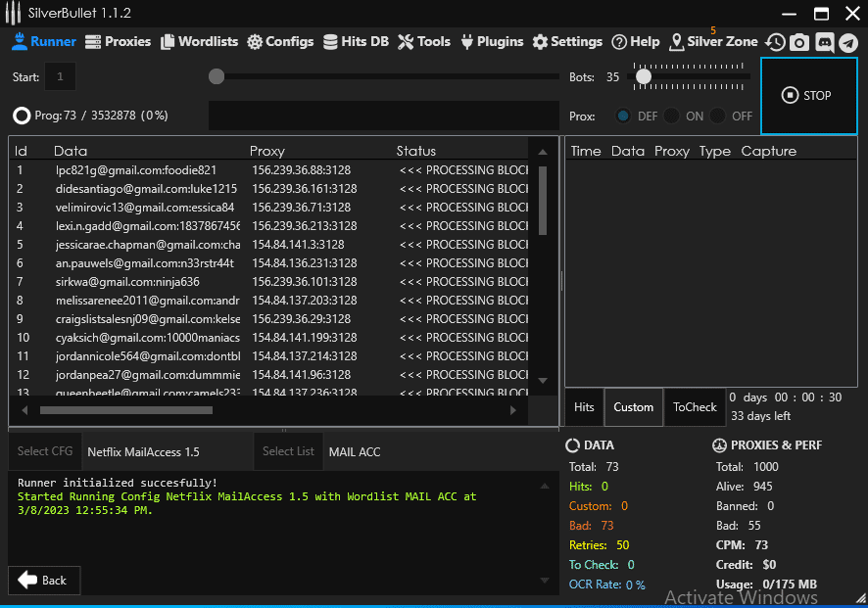Open the history clock icon

775,42
